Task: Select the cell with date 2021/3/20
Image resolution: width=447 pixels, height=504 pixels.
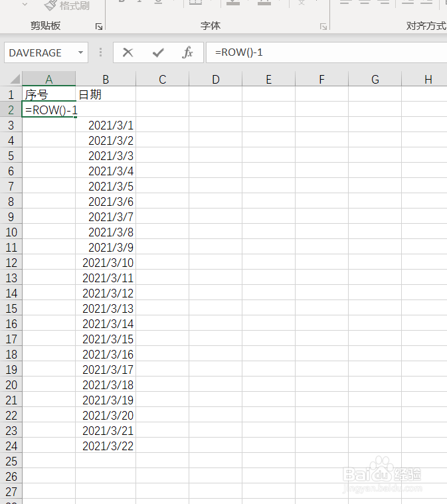Action: (x=106, y=415)
